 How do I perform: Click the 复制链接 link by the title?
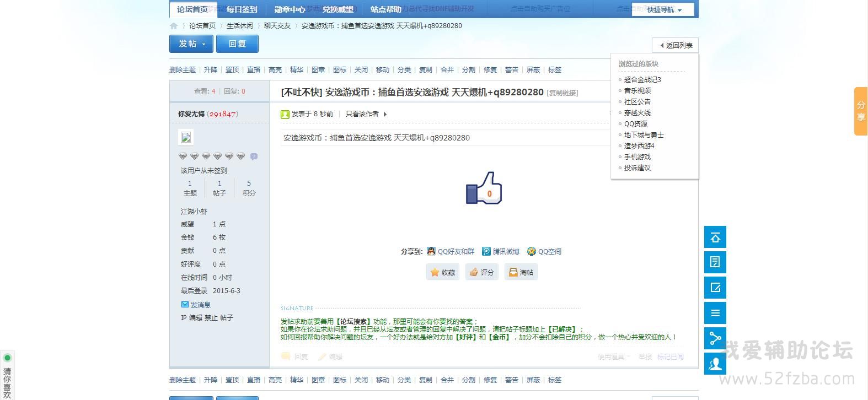point(562,93)
